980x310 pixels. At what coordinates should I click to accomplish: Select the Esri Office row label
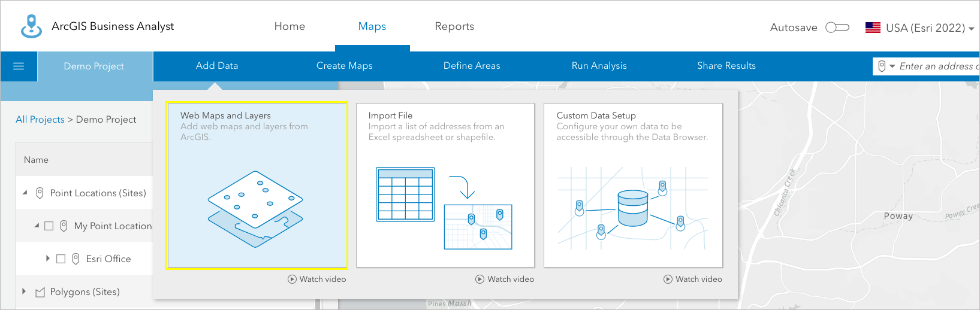(x=108, y=259)
